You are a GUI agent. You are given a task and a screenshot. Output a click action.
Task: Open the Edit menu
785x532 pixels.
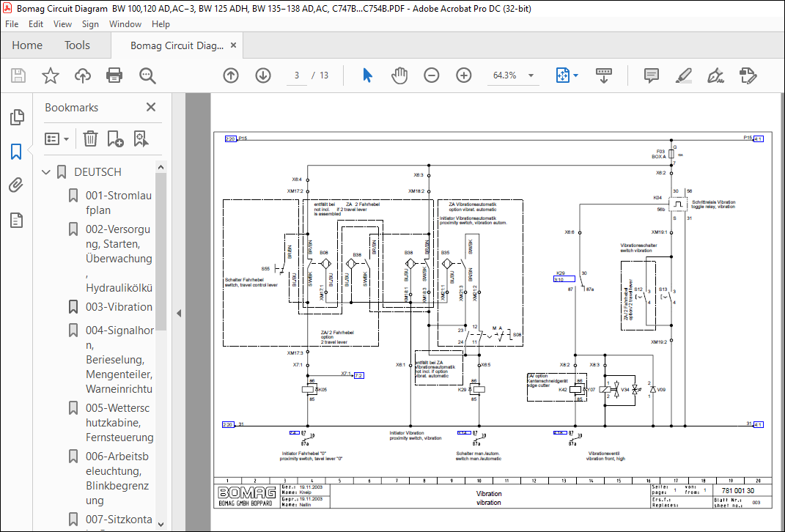[x=35, y=24]
